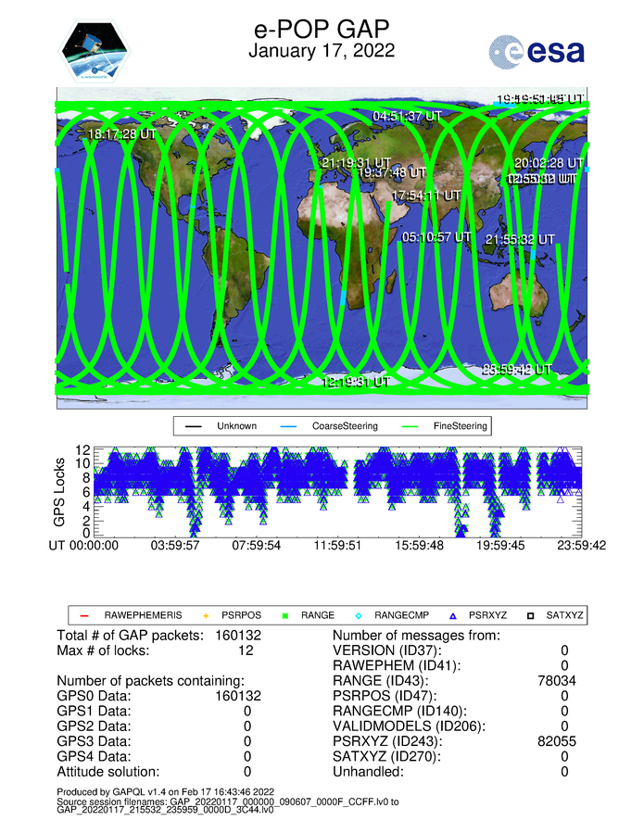Click the ESA logo
The width and height of the screenshot is (644, 833).
(x=537, y=51)
